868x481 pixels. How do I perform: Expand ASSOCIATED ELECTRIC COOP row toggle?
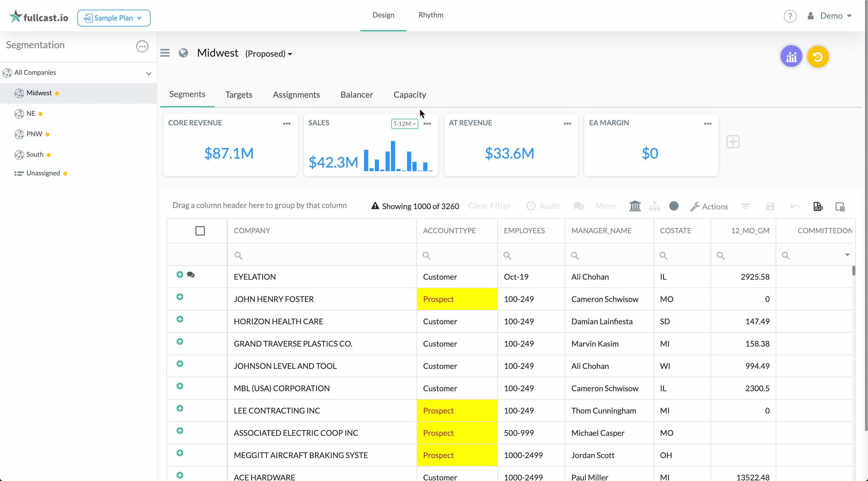pos(180,430)
